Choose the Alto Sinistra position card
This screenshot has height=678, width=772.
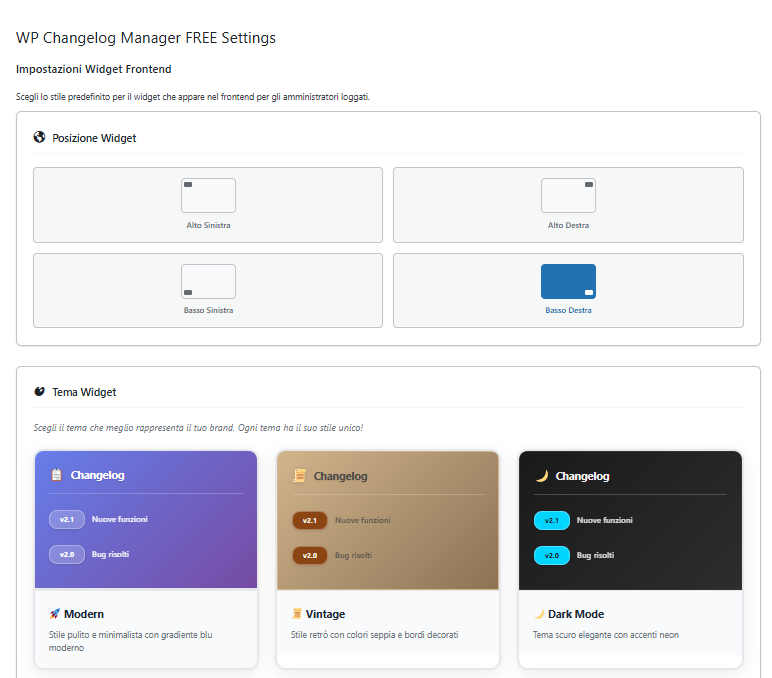pos(208,205)
